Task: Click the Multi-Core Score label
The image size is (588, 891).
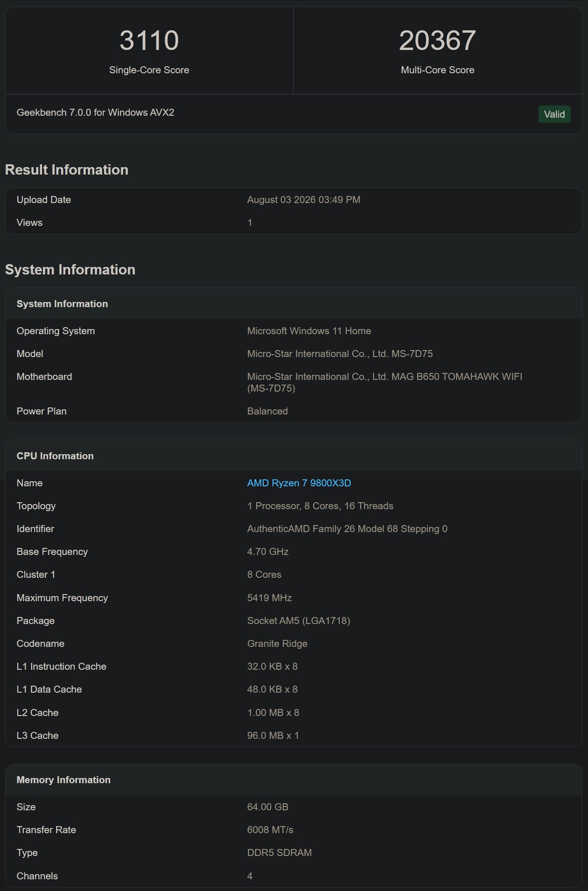Action: click(x=437, y=70)
